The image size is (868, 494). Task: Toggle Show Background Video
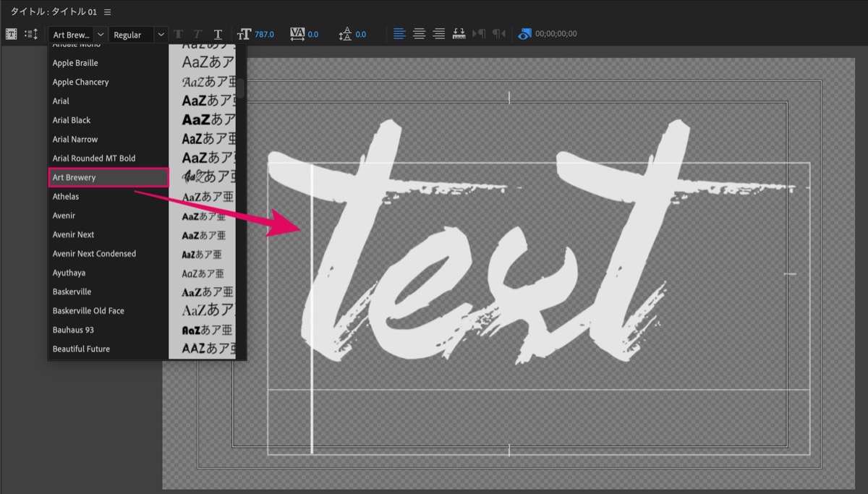524,34
